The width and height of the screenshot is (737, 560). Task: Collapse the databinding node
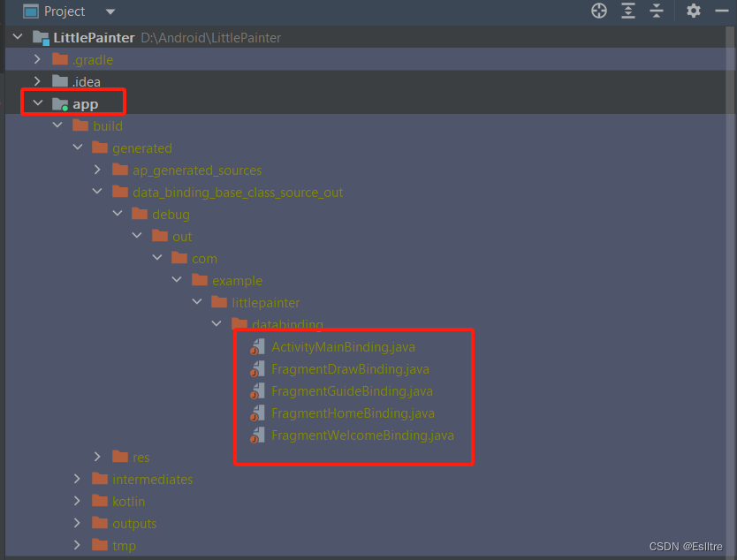[x=217, y=324]
